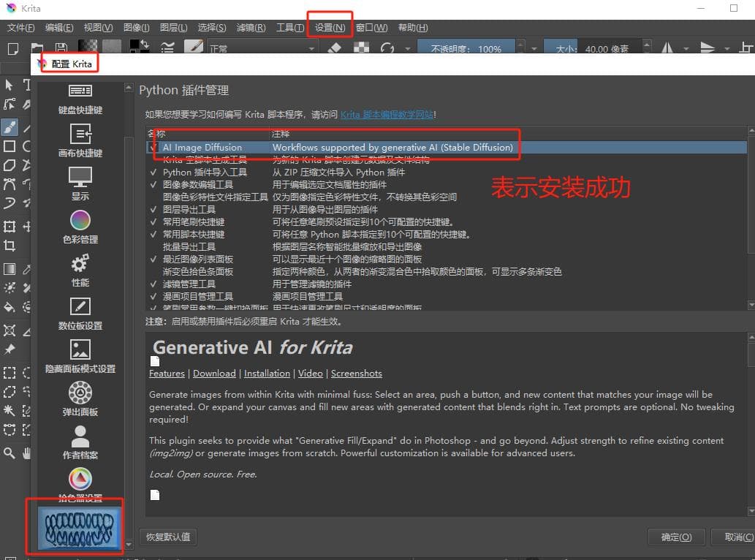The width and height of the screenshot is (755, 560).
Task: Open the Features link
Action: [x=167, y=374]
